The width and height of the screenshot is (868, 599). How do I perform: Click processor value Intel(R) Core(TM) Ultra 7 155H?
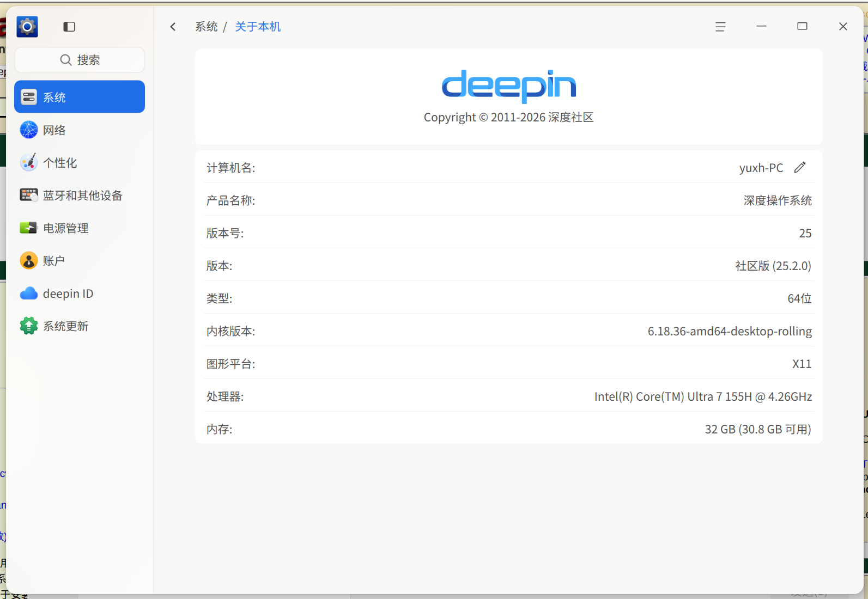click(703, 396)
